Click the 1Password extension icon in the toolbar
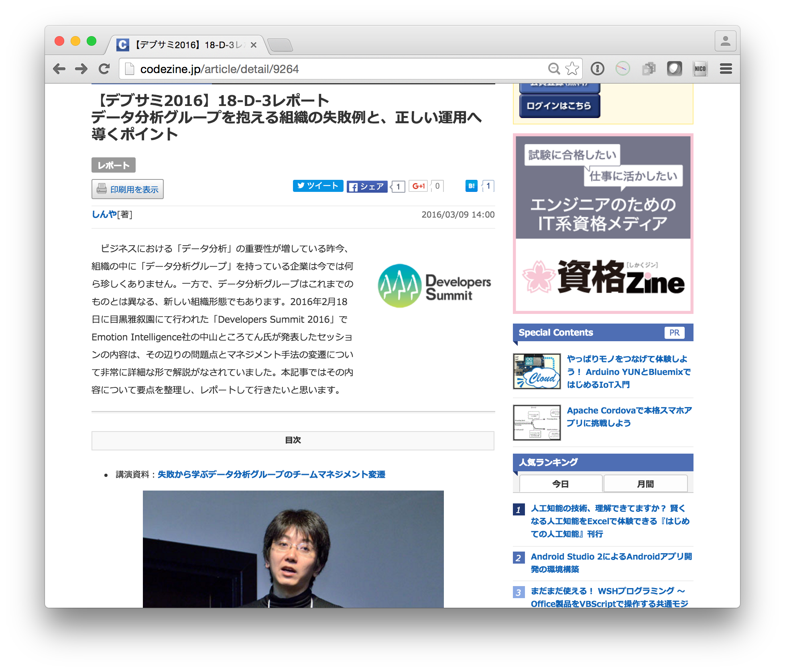Viewport: 785px width, 672px height. tap(597, 69)
